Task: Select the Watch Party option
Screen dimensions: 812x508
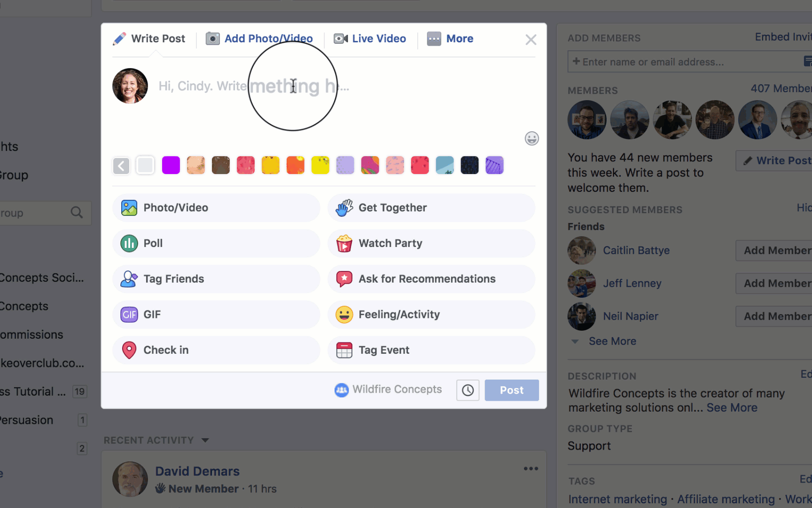Action: [x=431, y=243]
